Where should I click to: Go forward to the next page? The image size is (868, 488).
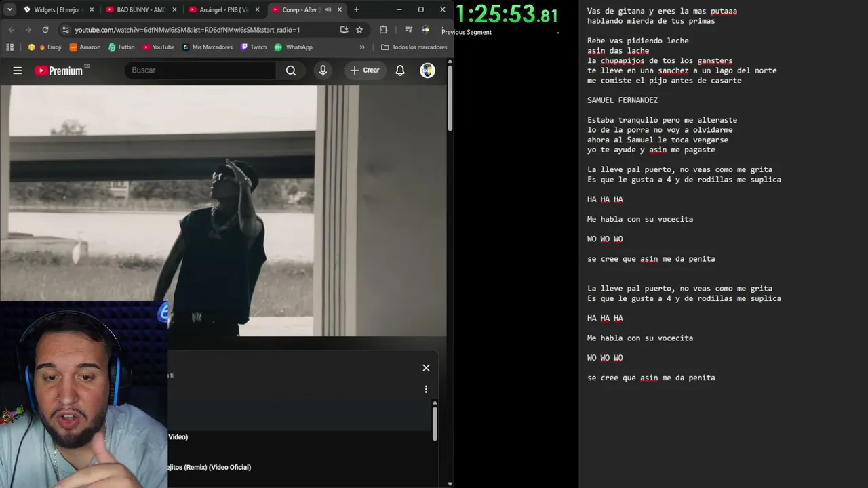pos(28,30)
